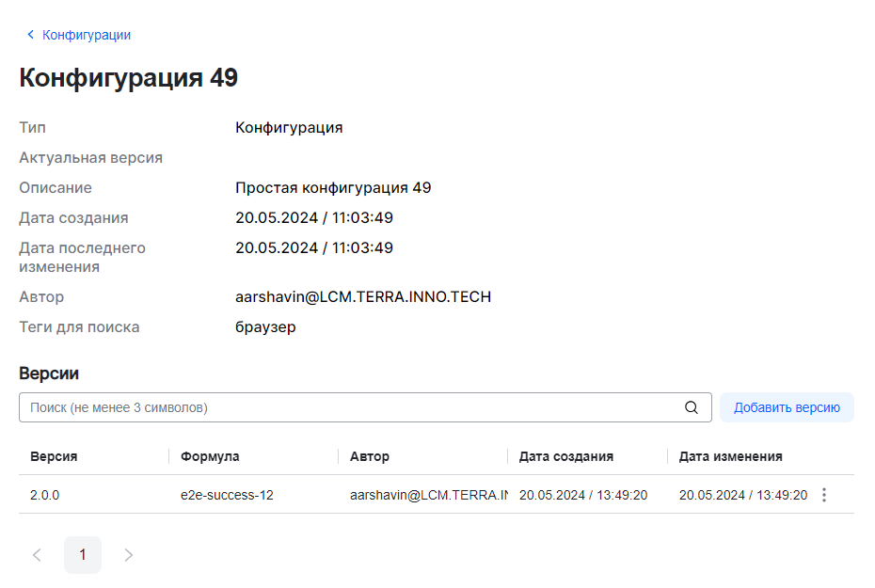Click the Дата изменения column header
The image size is (875, 588).
[731, 456]
